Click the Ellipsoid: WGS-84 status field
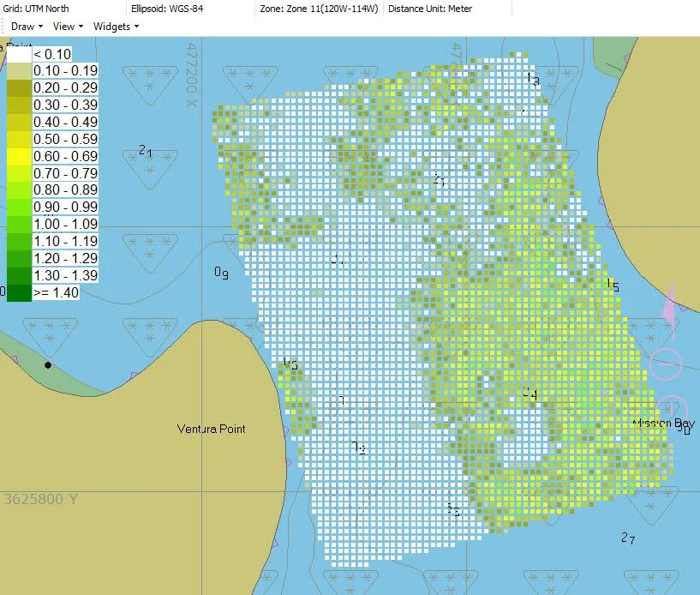Viewport: 700px width, 595px height. (167, 9)
